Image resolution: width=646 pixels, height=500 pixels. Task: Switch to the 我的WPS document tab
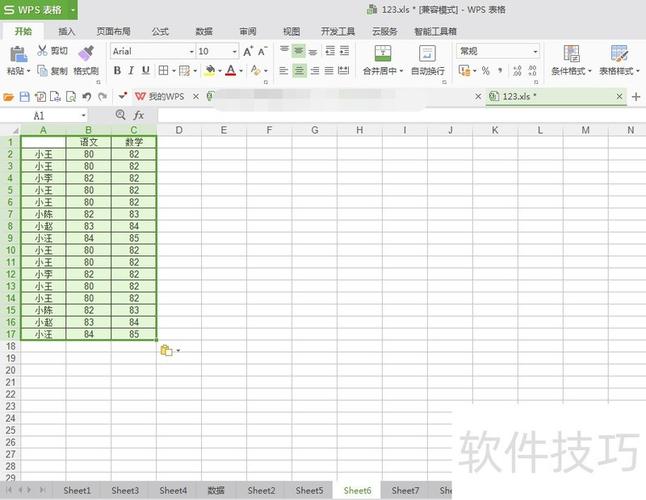pos(166,97)
